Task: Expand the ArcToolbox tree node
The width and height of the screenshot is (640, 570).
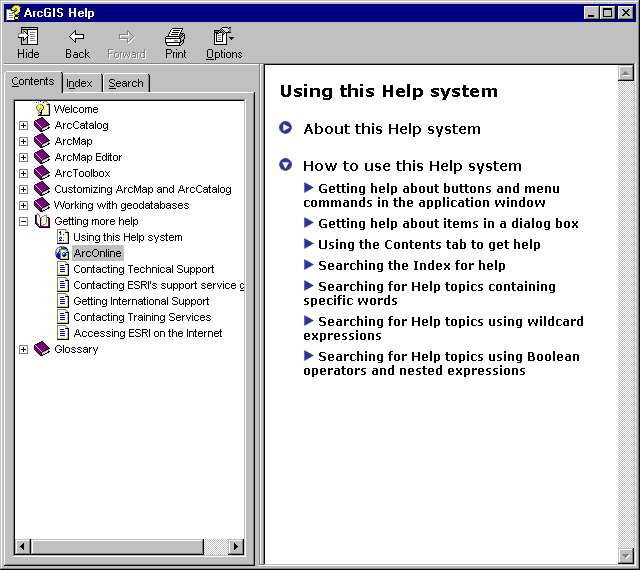Action: [24, 174]
